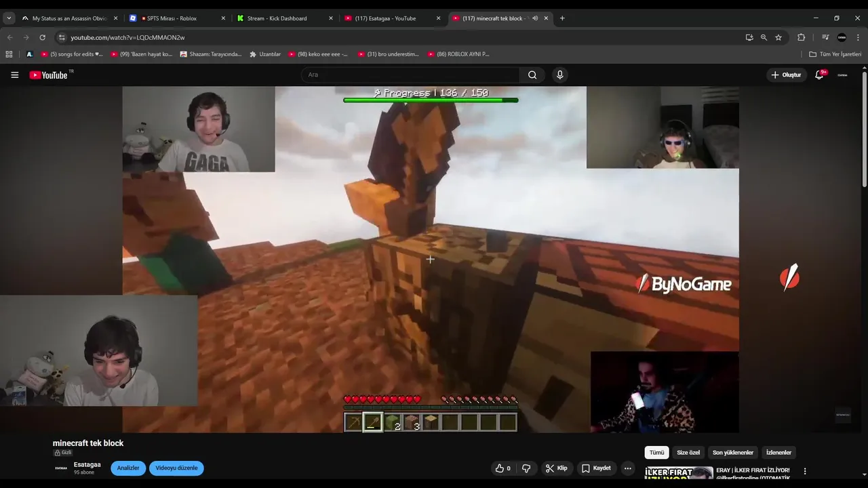The width and height of the screenshot is (868, 488).
Task: Open Tüm Yer İşaretleri bookmarks folder
Action: click(835, 54)
